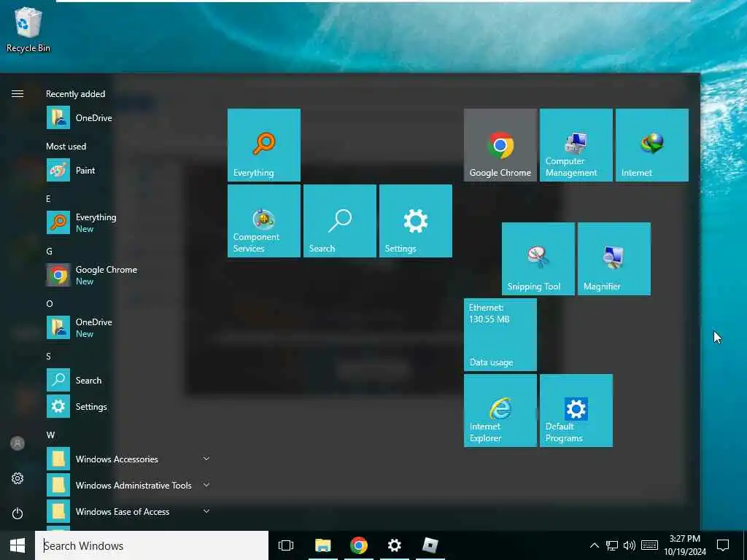Open the Roblox taskbar icon
The width and height of the screenshot is (747, 560).
point(430,545)
